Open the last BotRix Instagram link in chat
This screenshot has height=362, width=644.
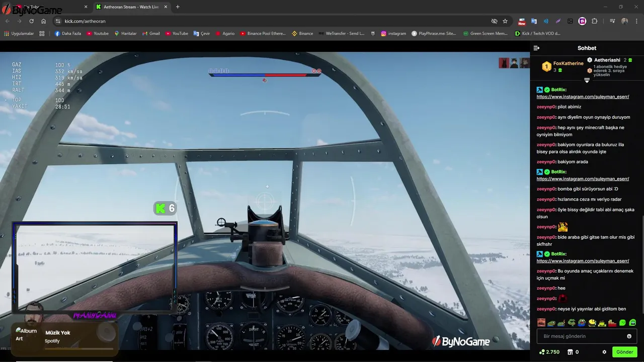[583, 261]
